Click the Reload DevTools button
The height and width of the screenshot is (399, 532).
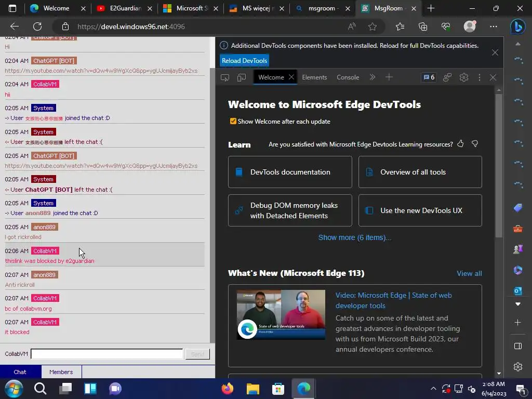click(x=244, y=61)
